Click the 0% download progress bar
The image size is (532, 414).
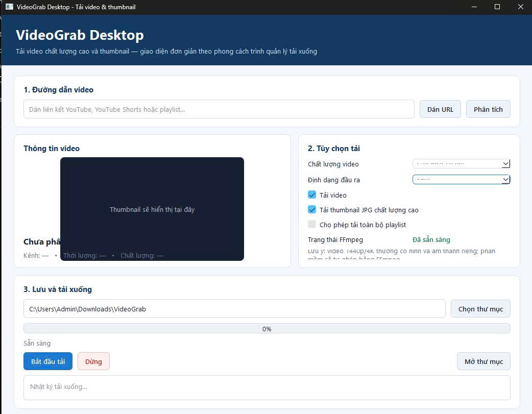pyautogui.click(x=267, y=328)
